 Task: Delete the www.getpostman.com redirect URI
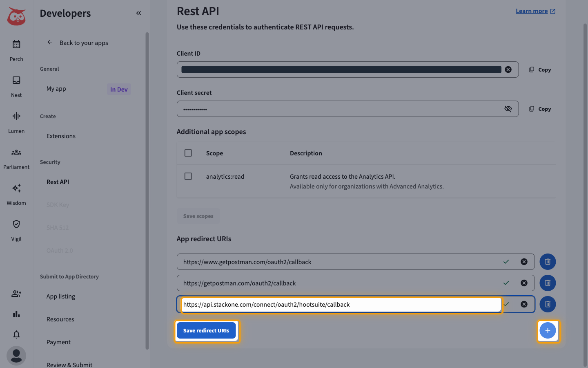coord(548,262)
